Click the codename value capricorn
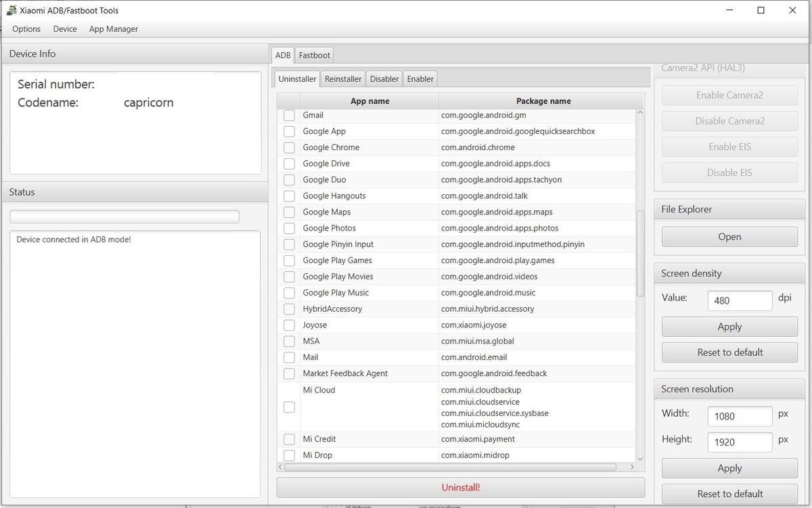This screenshot has height=508, width=812. point(149,103)
